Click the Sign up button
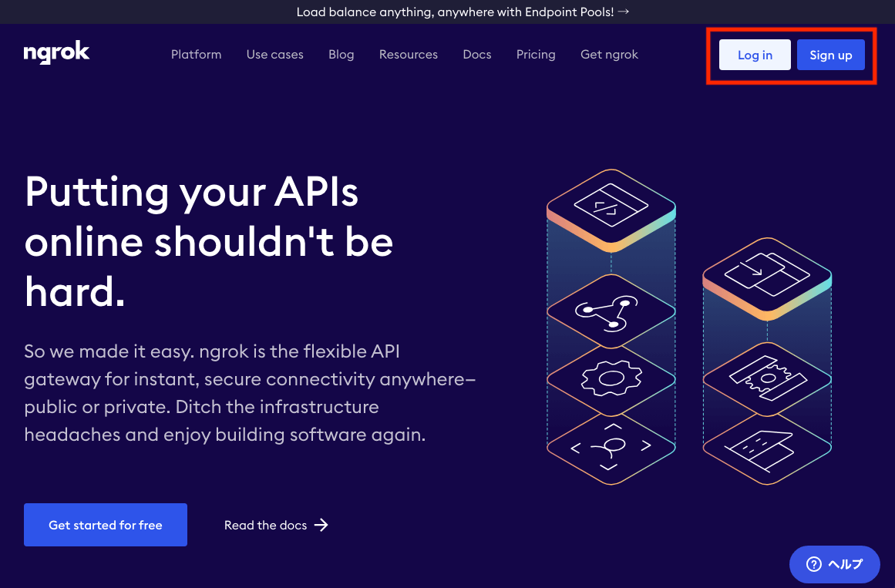The width and height of the screenshot is (895, 588). pos(830,55)
